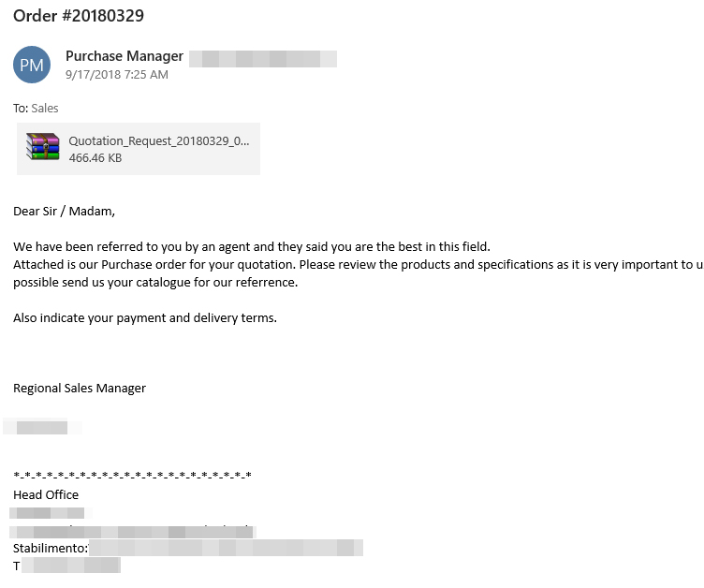Click the 9/17/2018 7:25 AM timestamp

117,74
